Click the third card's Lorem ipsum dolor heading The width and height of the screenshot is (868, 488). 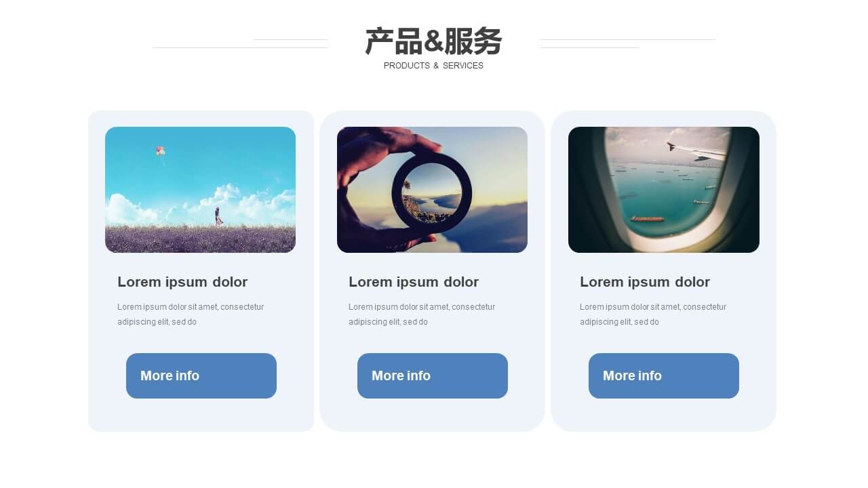(x=645, y=282)
